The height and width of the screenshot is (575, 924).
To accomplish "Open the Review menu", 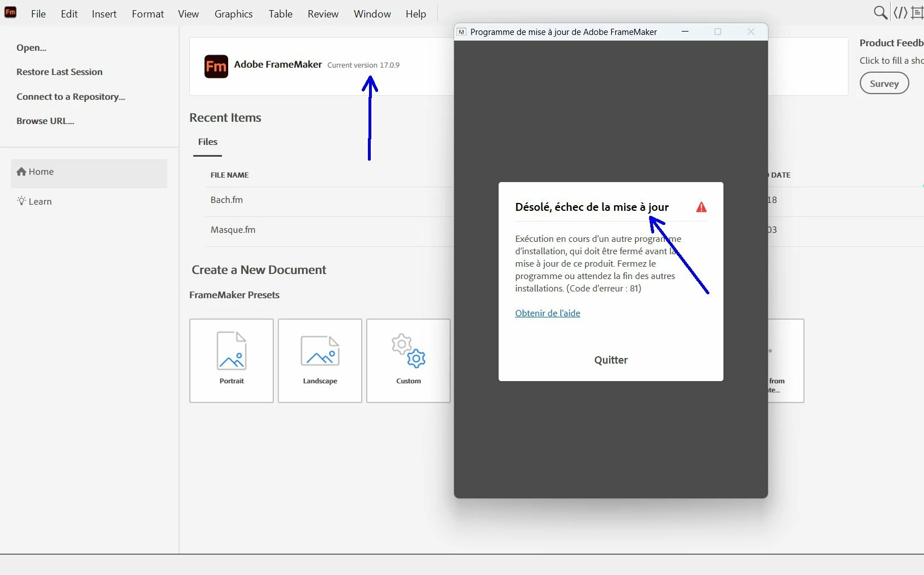I will click(323, 14).
